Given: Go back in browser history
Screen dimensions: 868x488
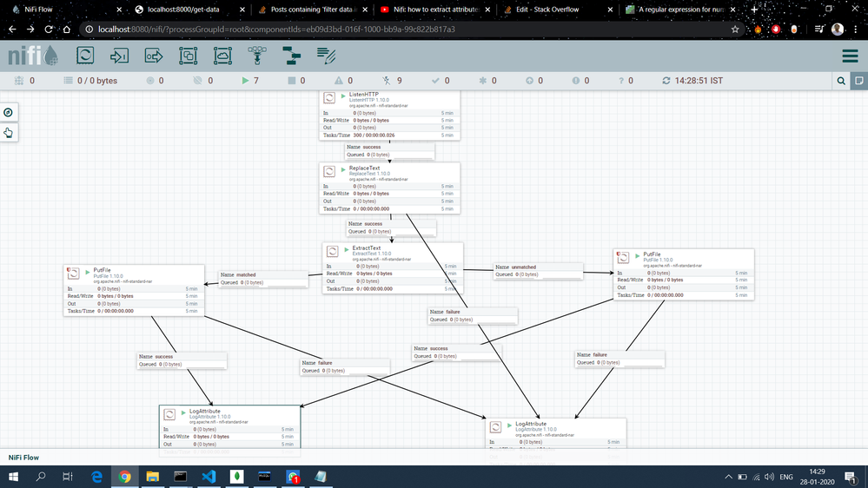Looking at the screenshot, I should click(13, 30).
